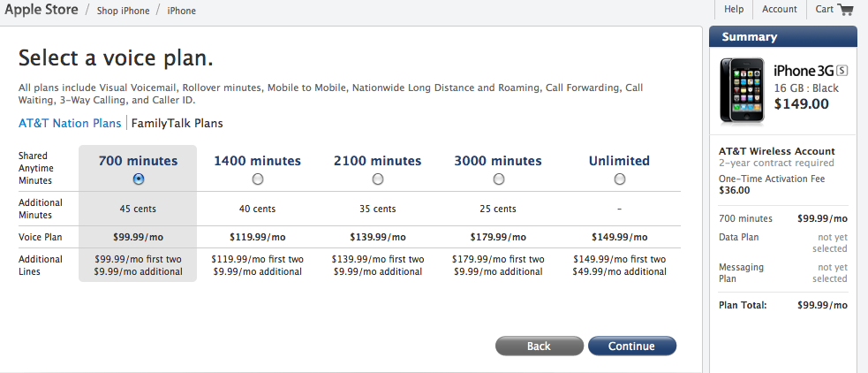Click the Back button
Screen dimensions: 868x373
539,346
